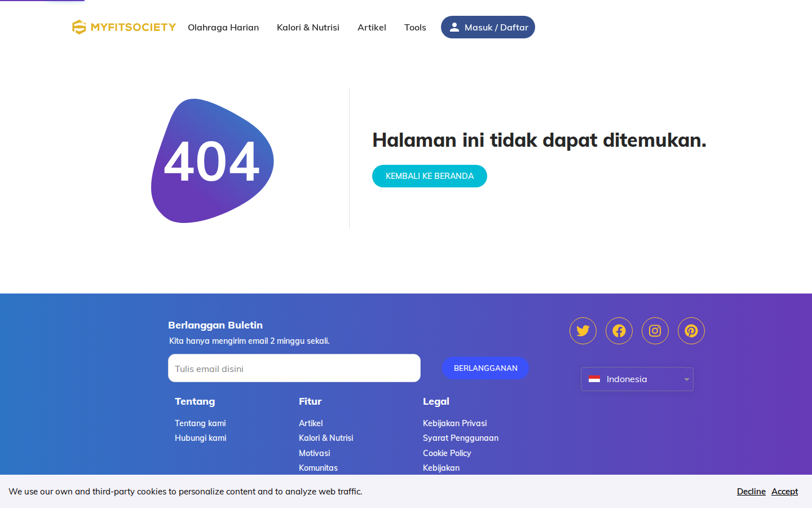This screenshot has width=812, height=508.
Task: Open the Twitter social icon
Action: pyautogui.click(x=583, y=331)
